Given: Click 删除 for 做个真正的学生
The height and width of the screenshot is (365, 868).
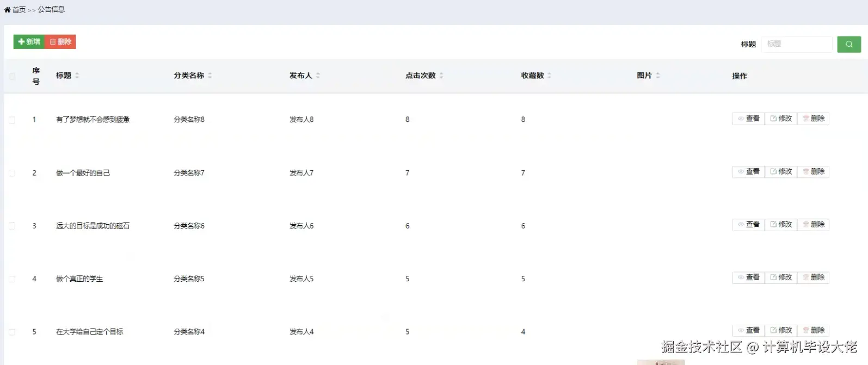Looking at the screenshot, I should tap(814, 277).
